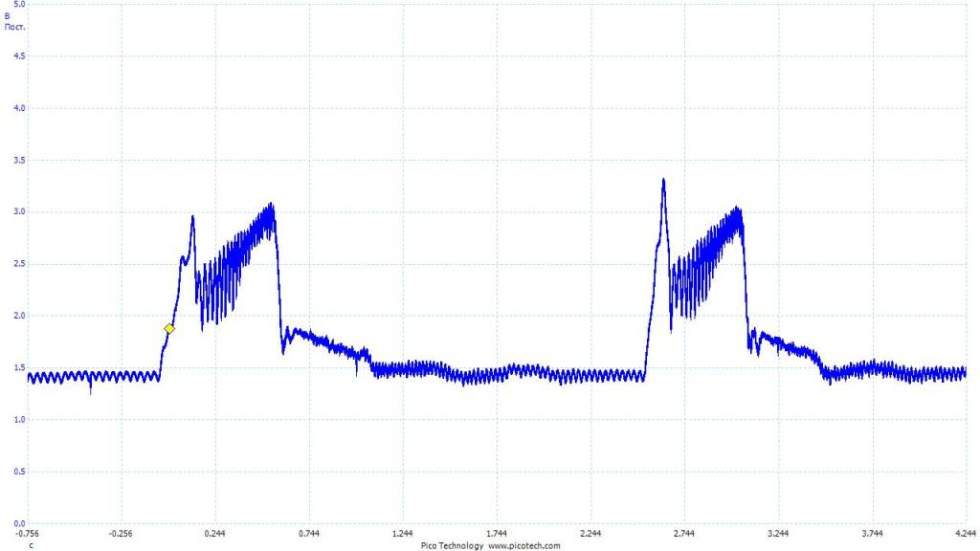Click the 2.5 voltage axis label
980x551 pixels.
(19, 264)
